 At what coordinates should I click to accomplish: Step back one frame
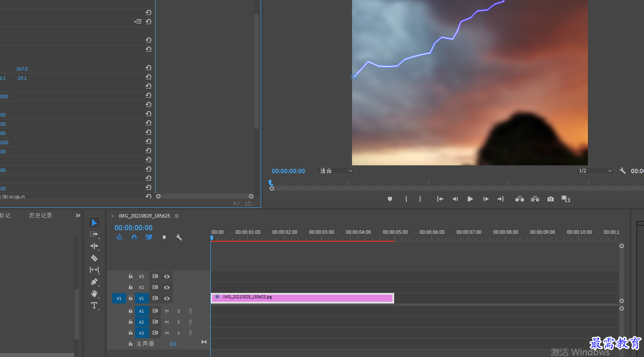[x=455, y=199]
